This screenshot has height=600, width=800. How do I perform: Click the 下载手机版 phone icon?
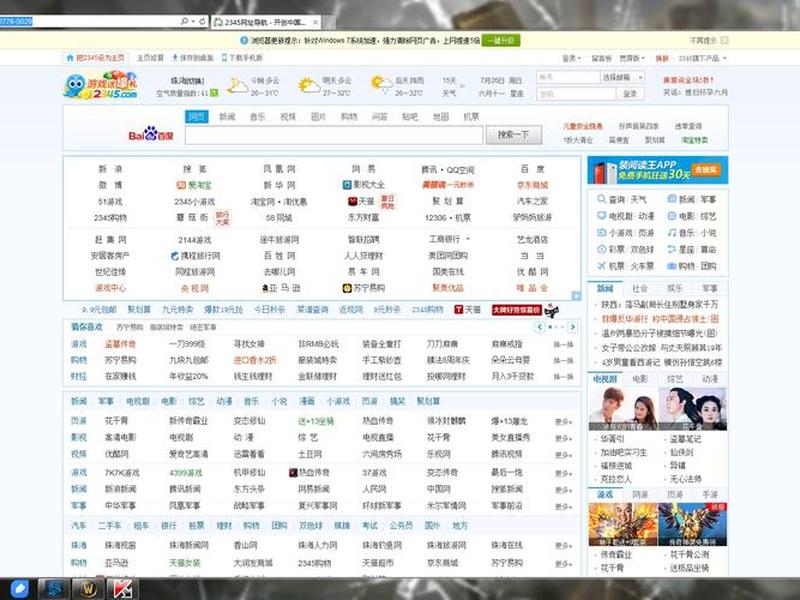[224, 58]
